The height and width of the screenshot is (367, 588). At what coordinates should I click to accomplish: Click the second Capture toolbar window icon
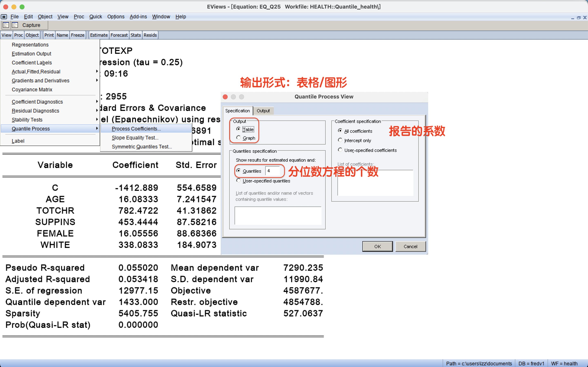[15, 25]
